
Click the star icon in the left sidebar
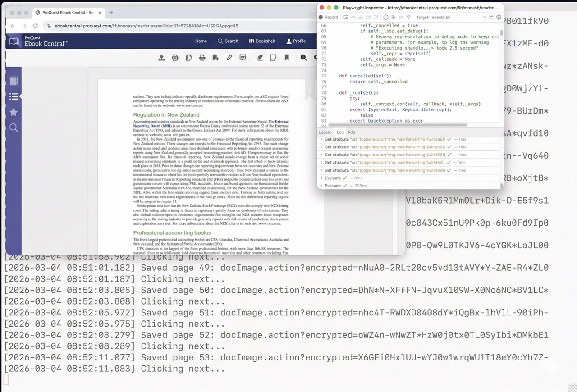[14, 112]
